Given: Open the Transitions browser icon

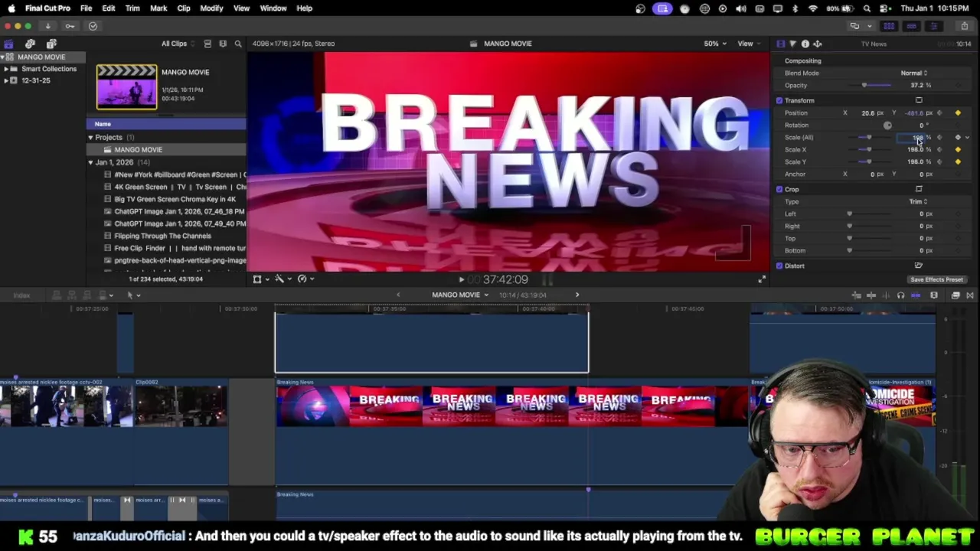Looking at the screenshot, I should pyautogui.click(x=969, y=295).
